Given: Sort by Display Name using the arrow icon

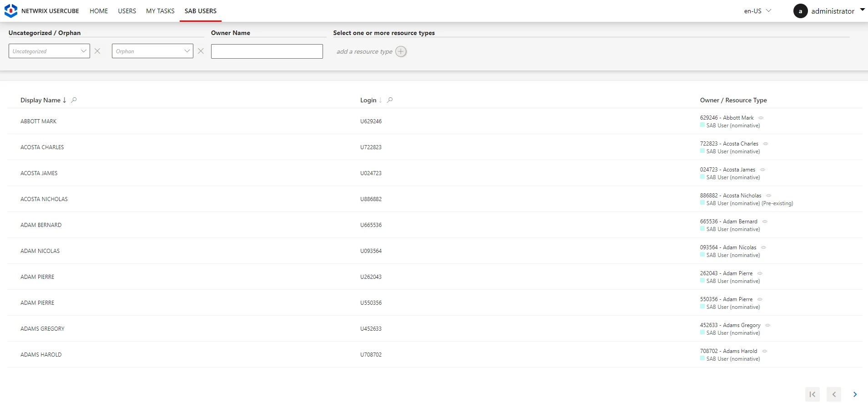Looking at the screenshot, I should tap(65, 100).
